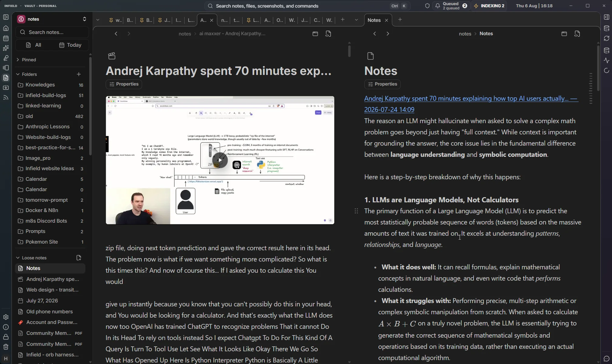Add a new tab in the left pane
Image resolution: width=612 pixels, height=364 pixels.
point(343,20)
